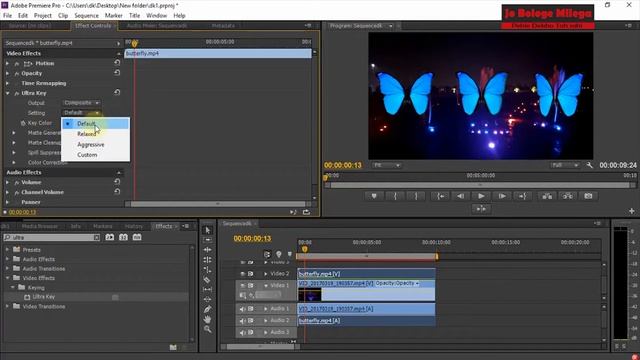This screenshot has width=640, height=360.
Task: Open Program monitor settings wrench
Action: pos(589,165)
